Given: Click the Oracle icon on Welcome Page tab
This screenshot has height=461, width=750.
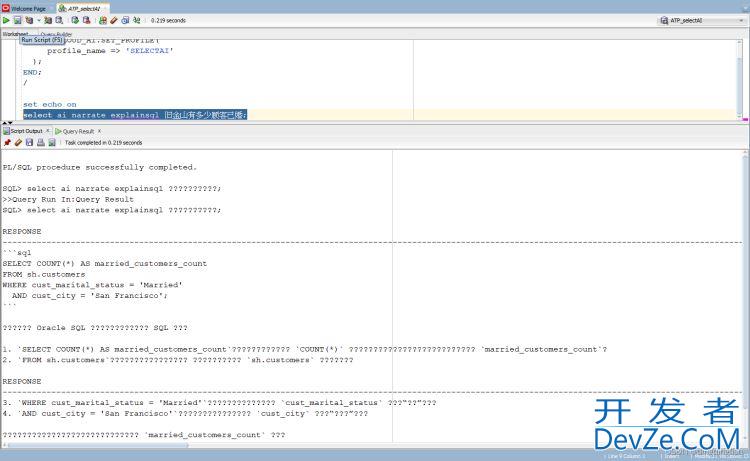Looking at the screenshot, I should pyautogui.click(x=6, y=8).
